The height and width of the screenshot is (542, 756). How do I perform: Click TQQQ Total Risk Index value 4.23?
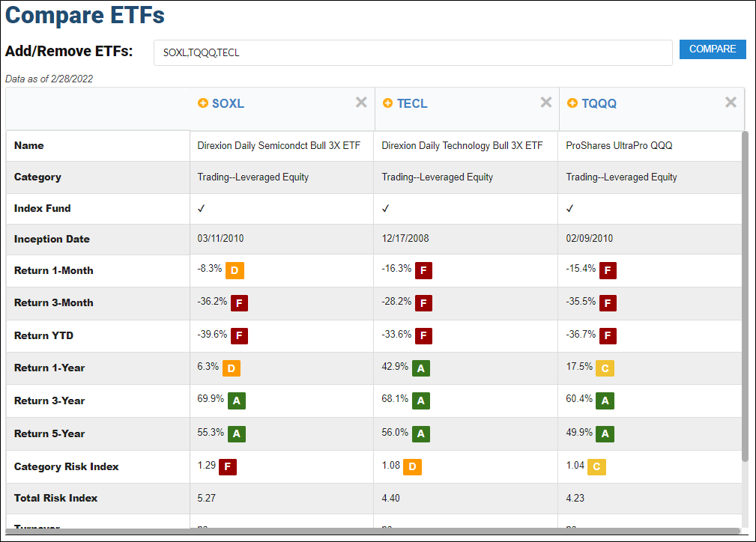click(575, 498)
